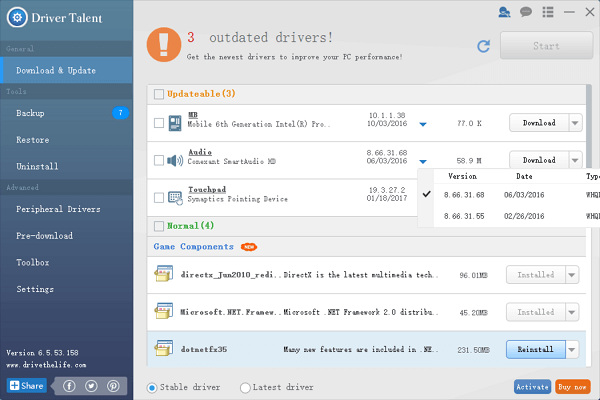
Task: Open the Uninstall section
Action: (66, 166)
